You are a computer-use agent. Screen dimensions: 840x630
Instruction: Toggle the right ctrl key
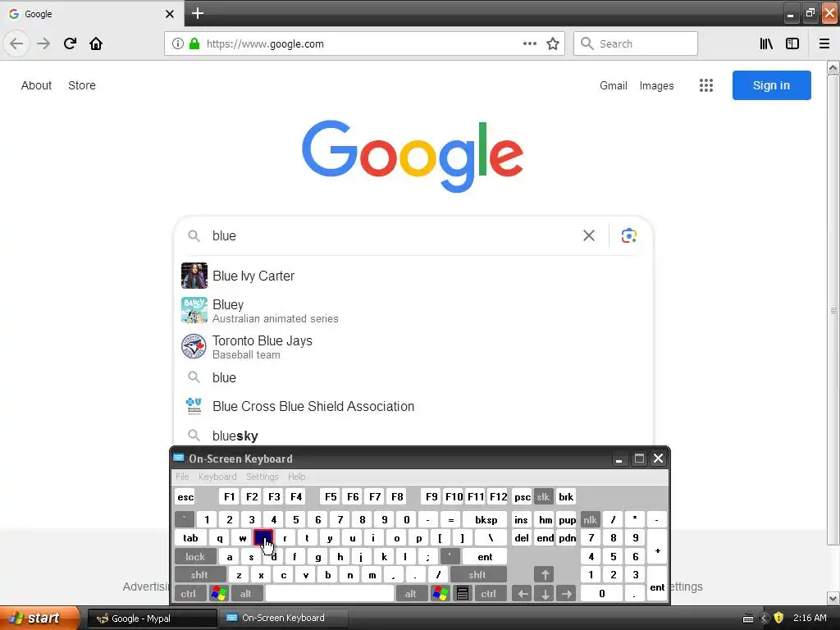488,594
